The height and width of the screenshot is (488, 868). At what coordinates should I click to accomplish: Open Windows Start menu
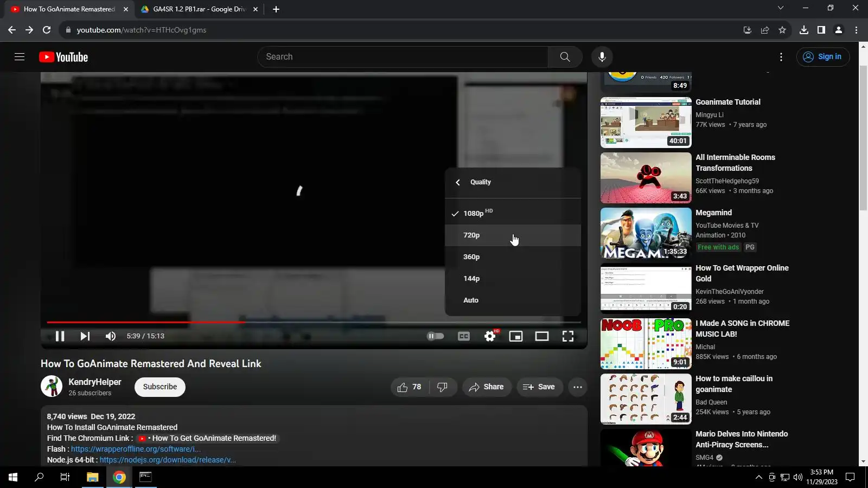[13, 477]
